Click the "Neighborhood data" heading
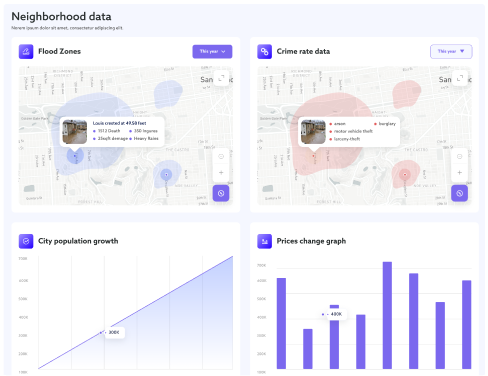This screenshot has height=376, width=488. (61, 17)
